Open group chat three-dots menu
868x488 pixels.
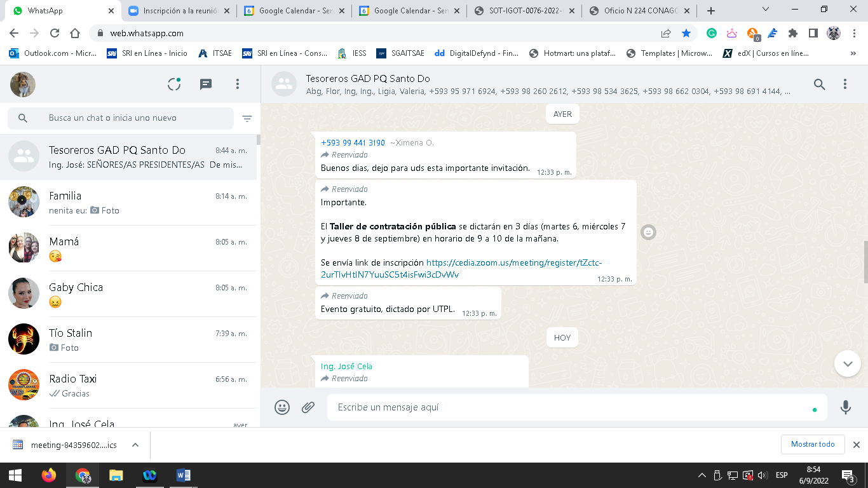[845, 85]
